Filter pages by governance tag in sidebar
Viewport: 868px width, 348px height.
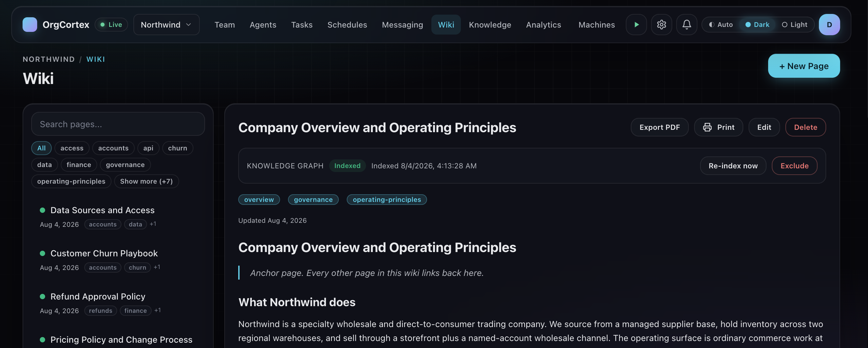pyautogui.click(x=125, y=165)
